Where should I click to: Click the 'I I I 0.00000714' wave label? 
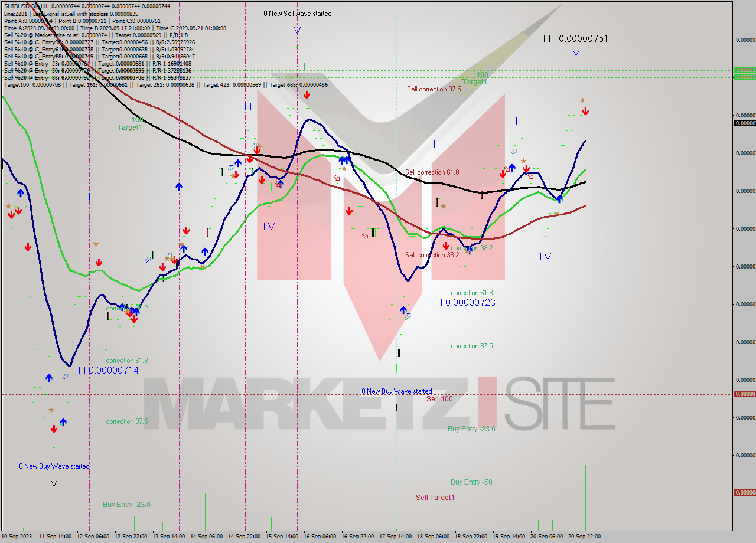click(106, 370)
